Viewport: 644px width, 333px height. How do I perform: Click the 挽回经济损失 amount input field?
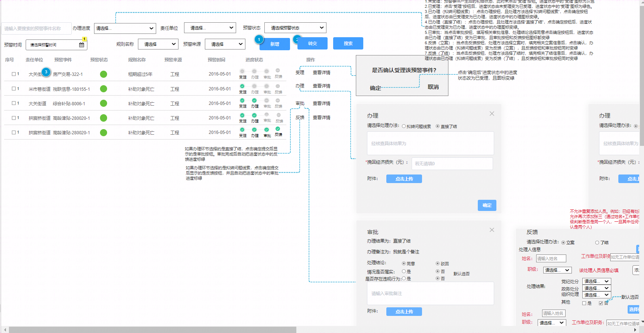click(x=452, y=164)
